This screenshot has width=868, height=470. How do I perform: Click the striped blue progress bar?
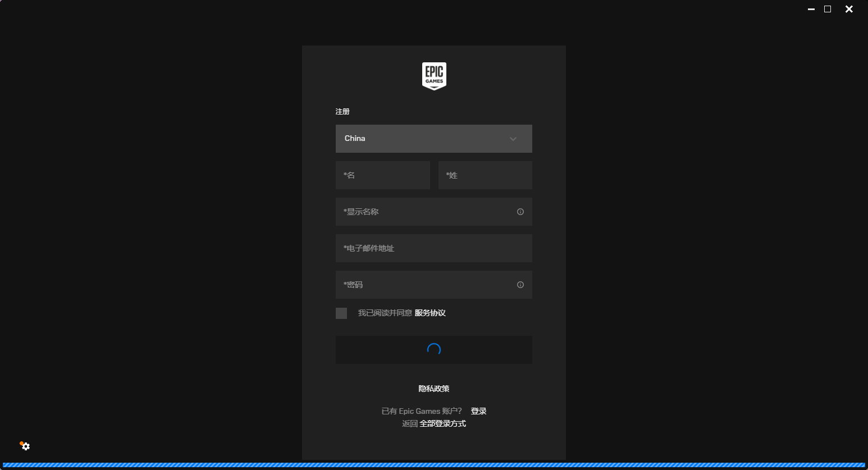point(433,465)
